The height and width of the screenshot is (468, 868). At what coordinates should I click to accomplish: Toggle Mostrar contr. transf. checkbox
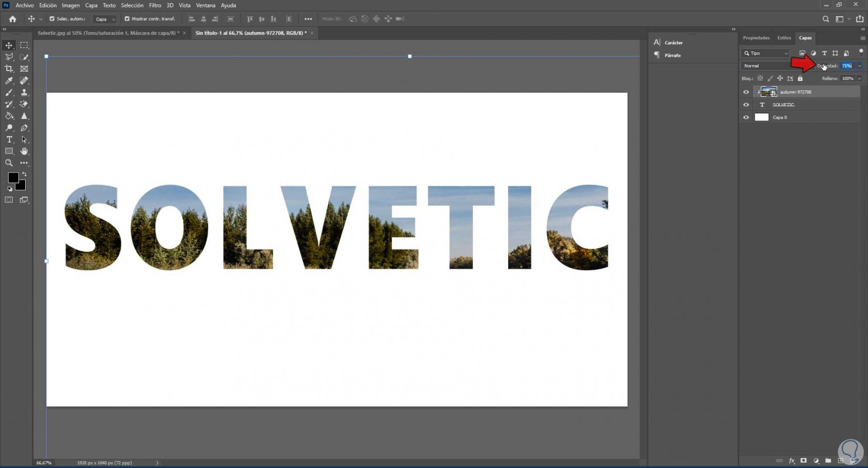click(127, 19)
